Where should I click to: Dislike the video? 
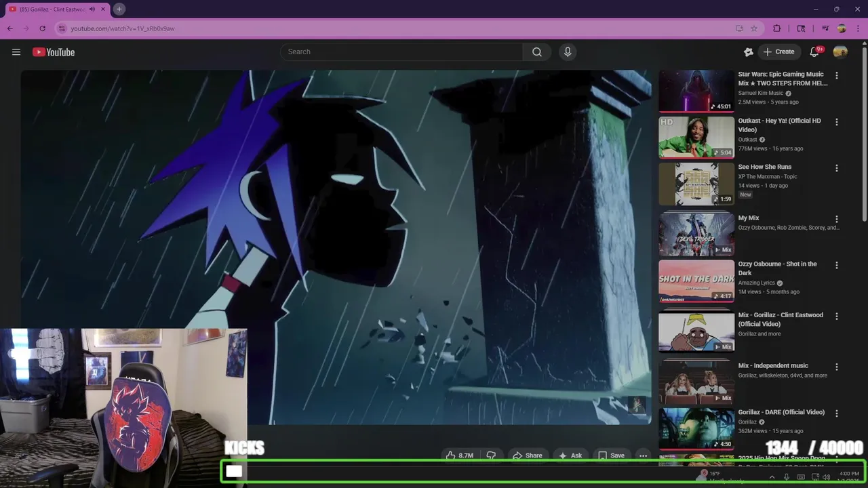click(x=492, y=455)
